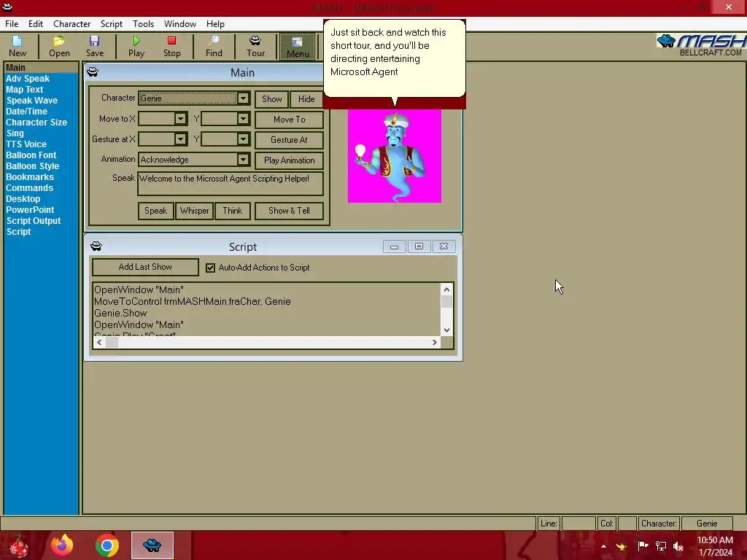
Task: Select Sing in the sidebar
Action: coord(15,133)
